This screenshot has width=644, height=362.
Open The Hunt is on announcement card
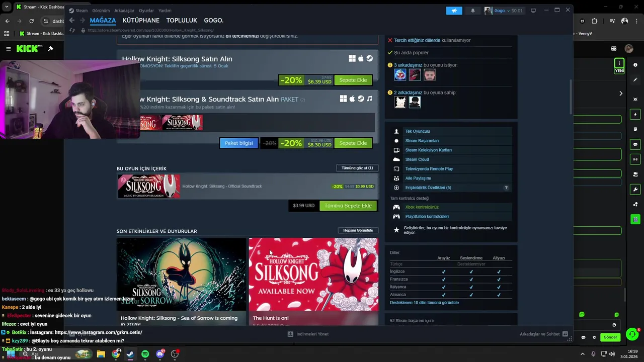coord(313,282)
